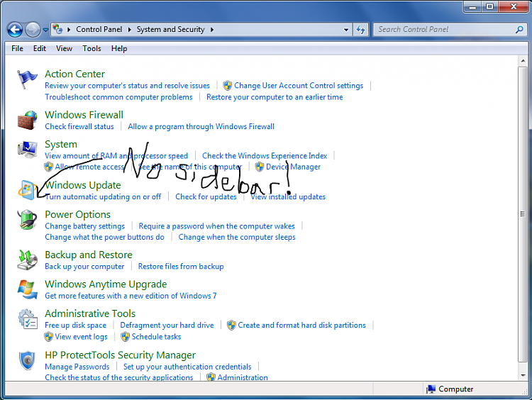Open View installed updates link
532x400 pixels.
288,196
